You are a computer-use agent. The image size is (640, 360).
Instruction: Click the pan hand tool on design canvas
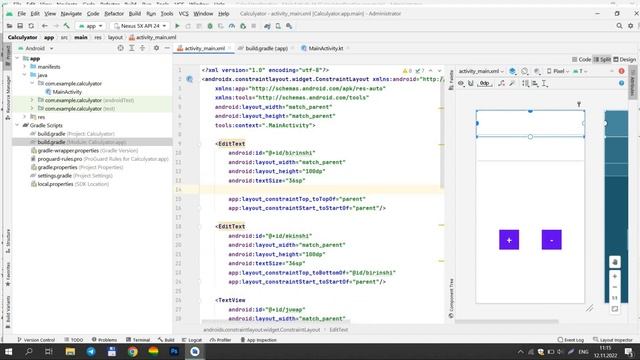(615, 262)
